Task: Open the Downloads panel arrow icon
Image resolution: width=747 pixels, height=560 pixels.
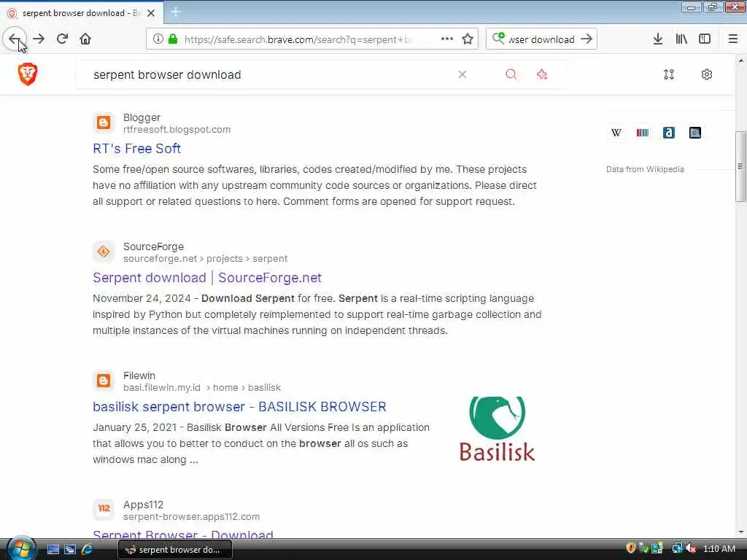Action: coord(657,39)
